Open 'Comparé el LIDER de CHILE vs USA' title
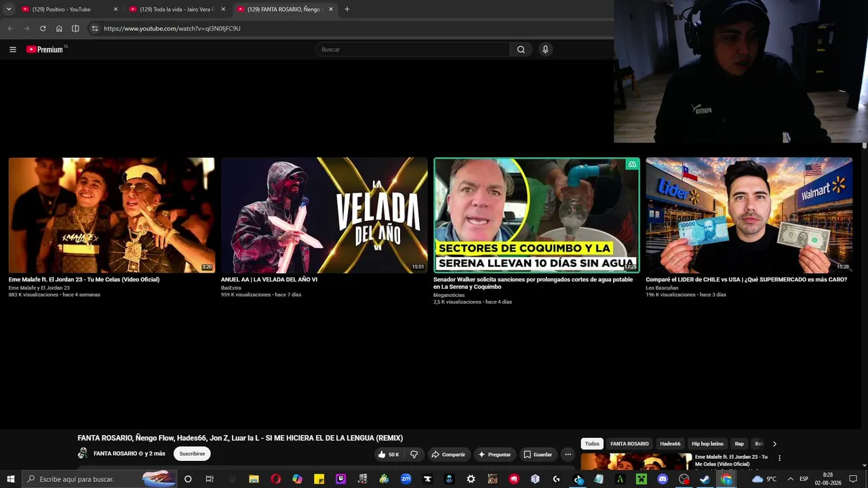Image resolution: width=868 pixels, height=488 pixels. 747,279
